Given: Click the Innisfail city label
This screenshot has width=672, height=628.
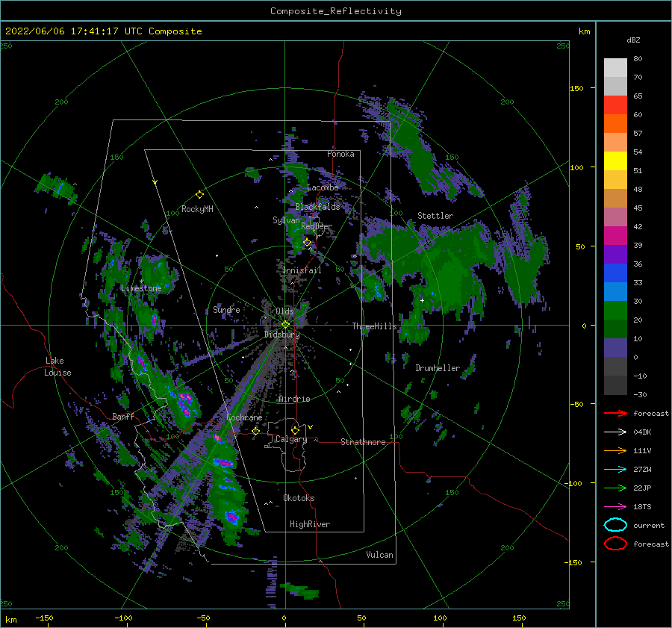Looking at the screenshot, I should (x=302, y=270).
